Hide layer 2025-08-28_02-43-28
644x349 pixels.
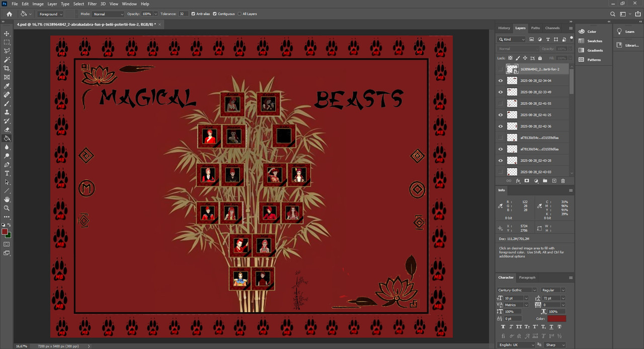[501, 161]
